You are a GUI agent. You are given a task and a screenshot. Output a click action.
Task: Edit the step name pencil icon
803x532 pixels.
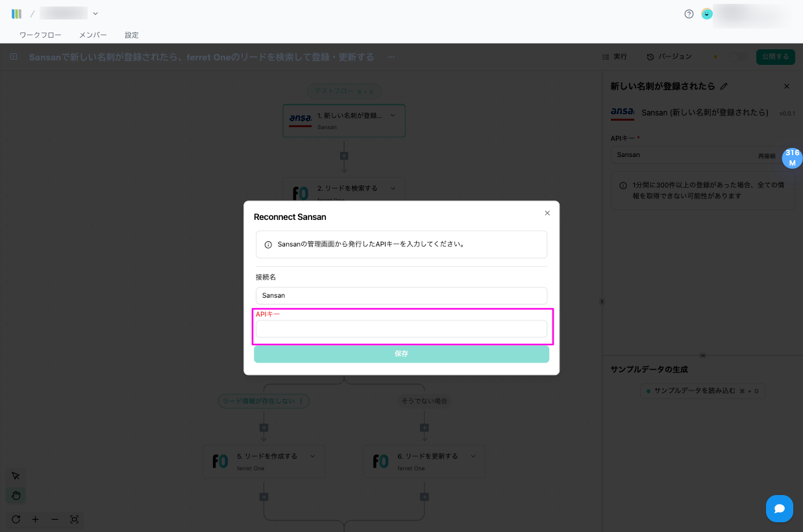pyautogui.click(x=724, y=86)
